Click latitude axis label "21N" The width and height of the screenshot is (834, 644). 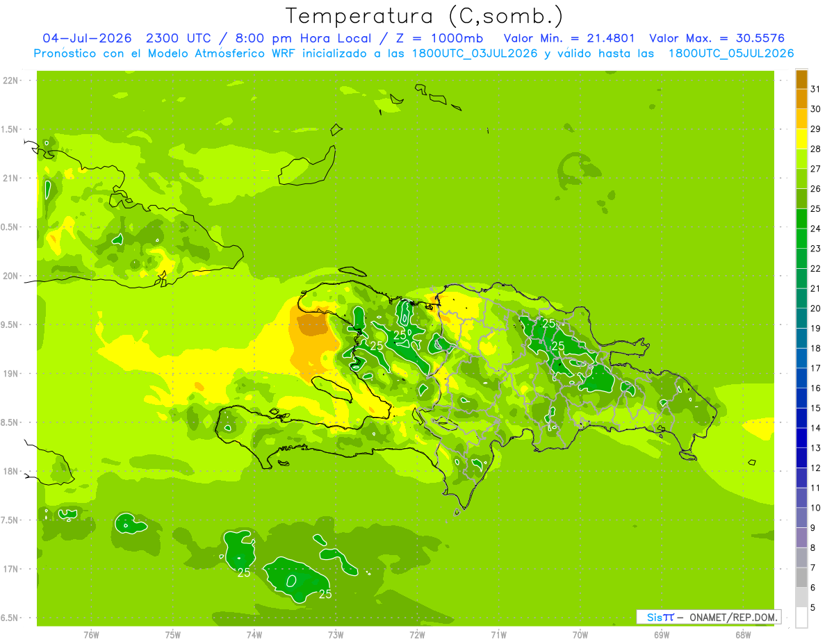[x=11, y=179]
